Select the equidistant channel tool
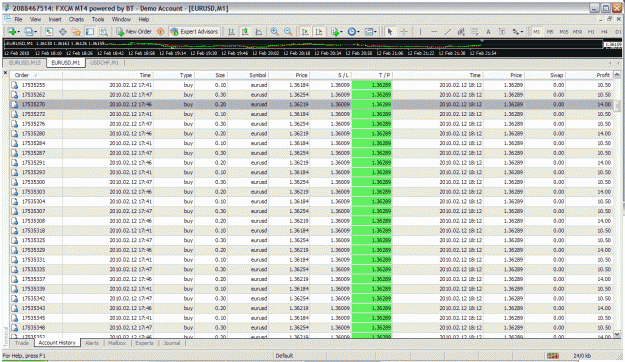Image resolution: width=625 pixels, height=362 pixels. tap(461, 31)
